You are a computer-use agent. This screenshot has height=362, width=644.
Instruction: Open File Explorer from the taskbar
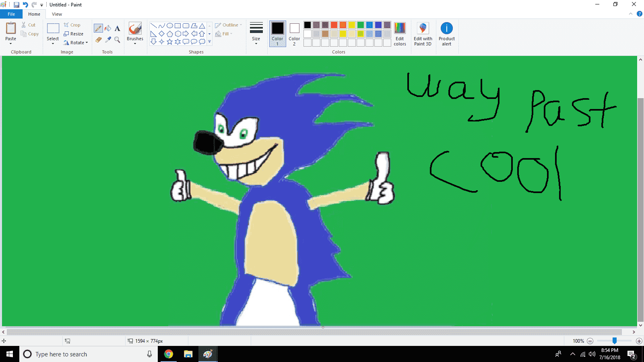188,354
